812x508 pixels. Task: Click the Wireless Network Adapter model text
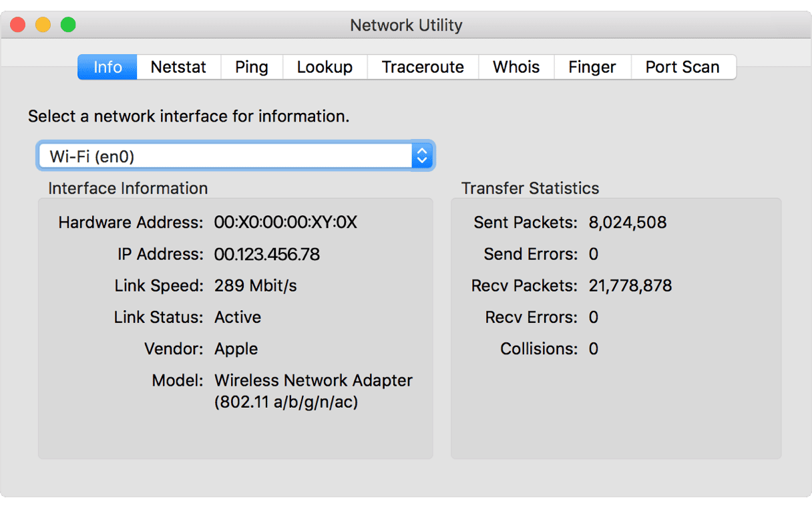313,381
